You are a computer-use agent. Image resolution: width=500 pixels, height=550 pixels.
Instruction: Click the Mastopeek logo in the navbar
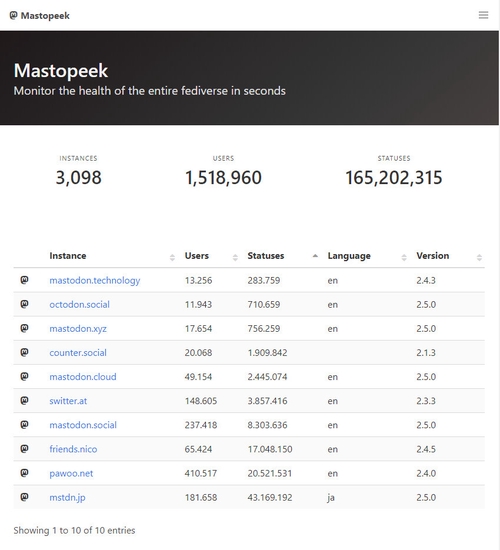click(x=39, y=15)
